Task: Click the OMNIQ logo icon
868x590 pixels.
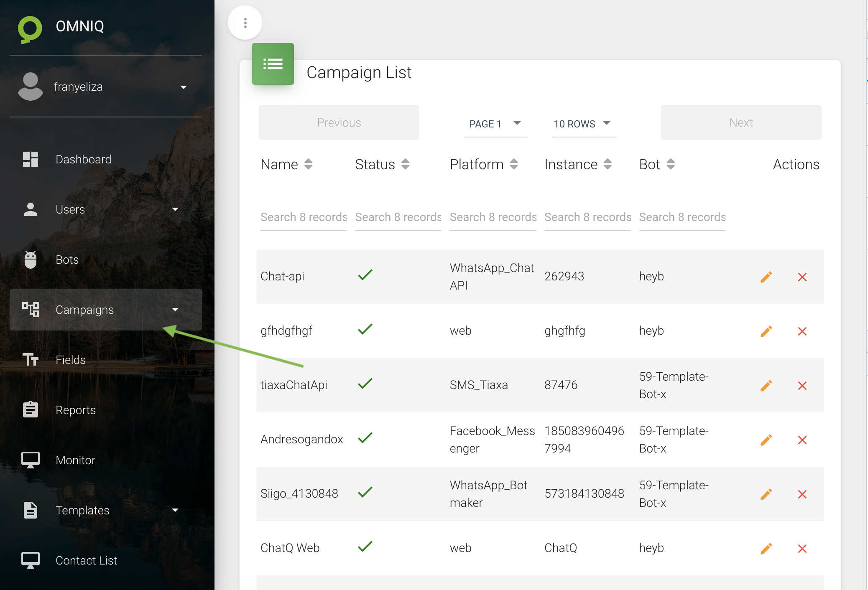Action: point(30,28)
